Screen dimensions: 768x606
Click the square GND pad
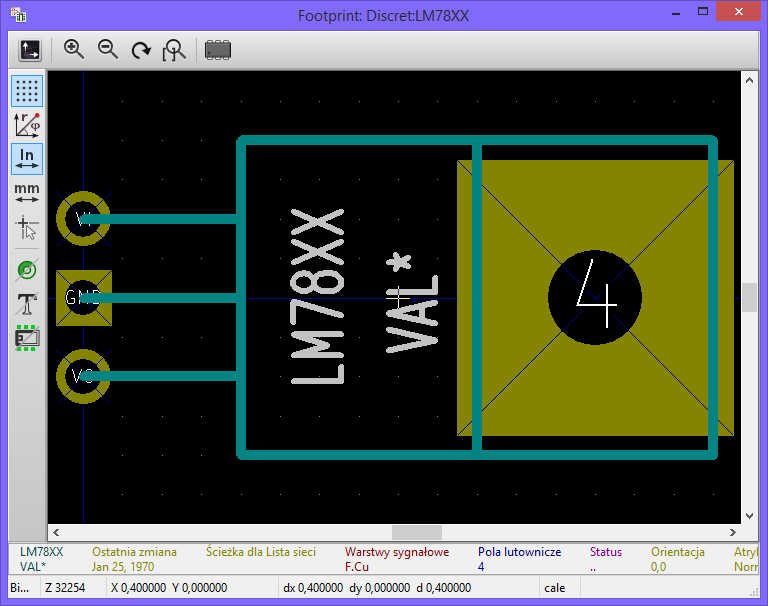83,298
